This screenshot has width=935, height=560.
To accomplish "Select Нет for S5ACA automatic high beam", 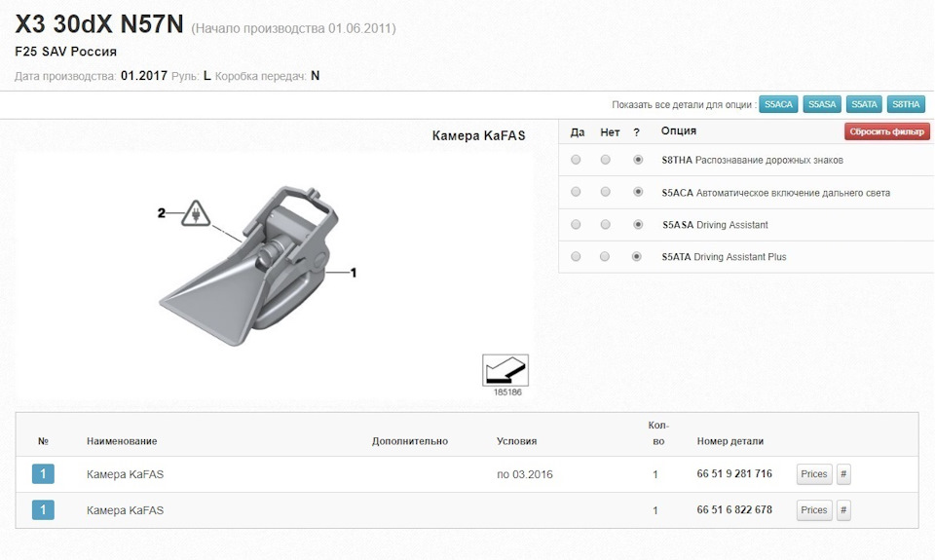I will coord(605,192).
